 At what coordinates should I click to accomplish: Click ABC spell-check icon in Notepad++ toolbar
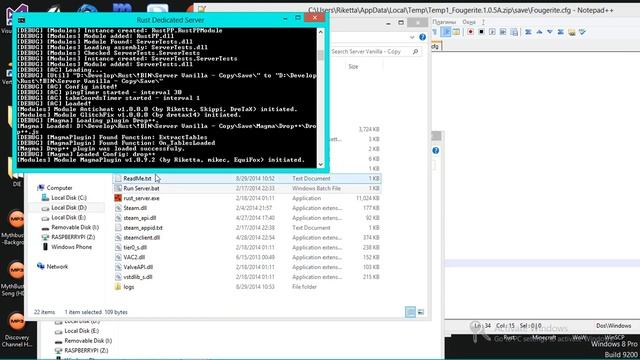coord(582,31)
